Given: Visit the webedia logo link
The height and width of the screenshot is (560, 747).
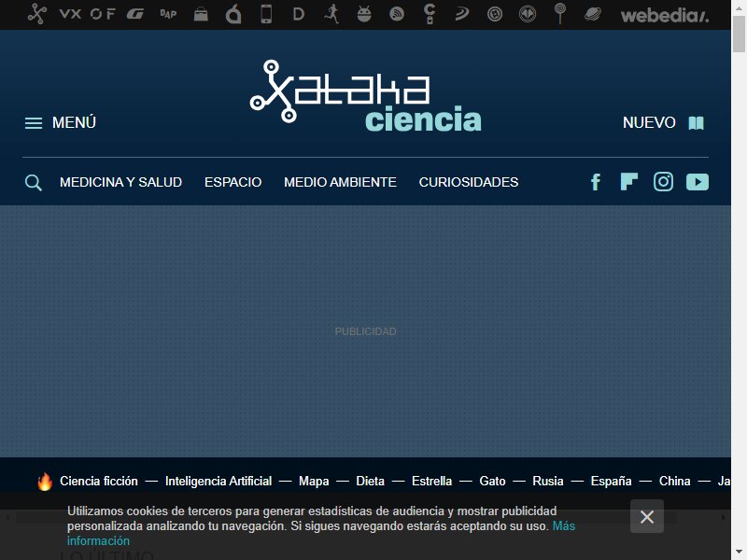Looking at the screenshot, I should pos(665,16).
